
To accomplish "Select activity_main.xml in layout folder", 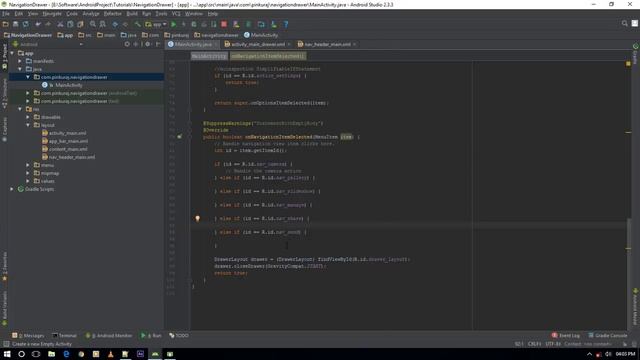I will (67, 133).
